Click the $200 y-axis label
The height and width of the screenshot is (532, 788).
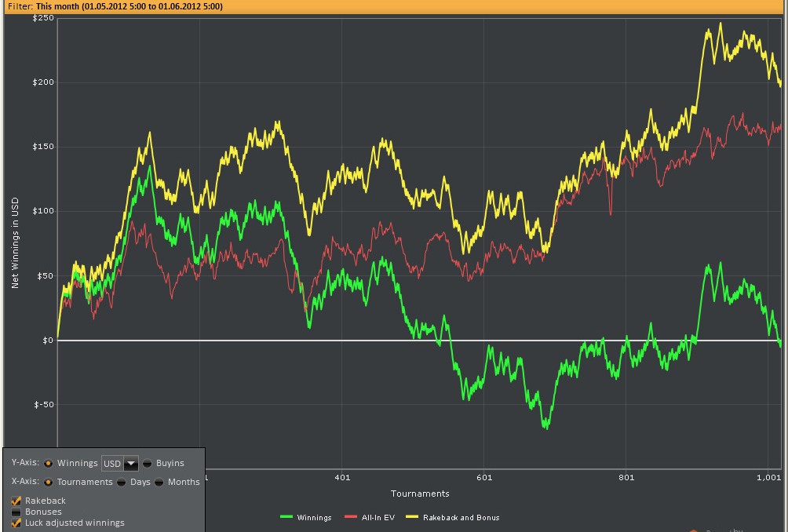43,82
